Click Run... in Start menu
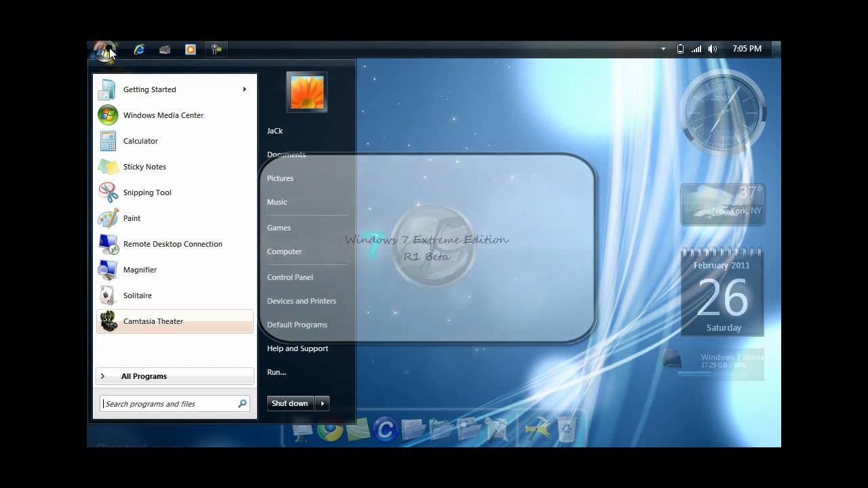 (276, 372)
